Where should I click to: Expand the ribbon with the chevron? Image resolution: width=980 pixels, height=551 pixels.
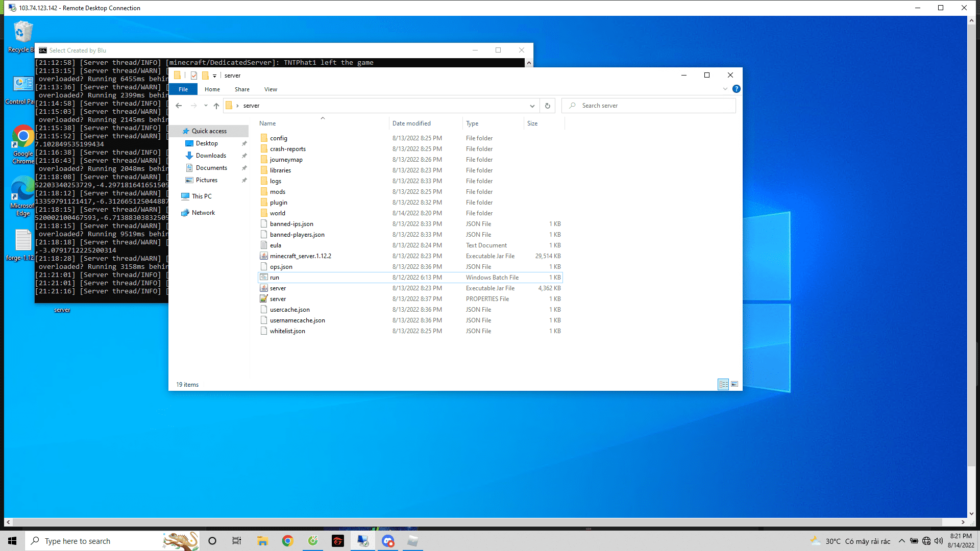725,89
